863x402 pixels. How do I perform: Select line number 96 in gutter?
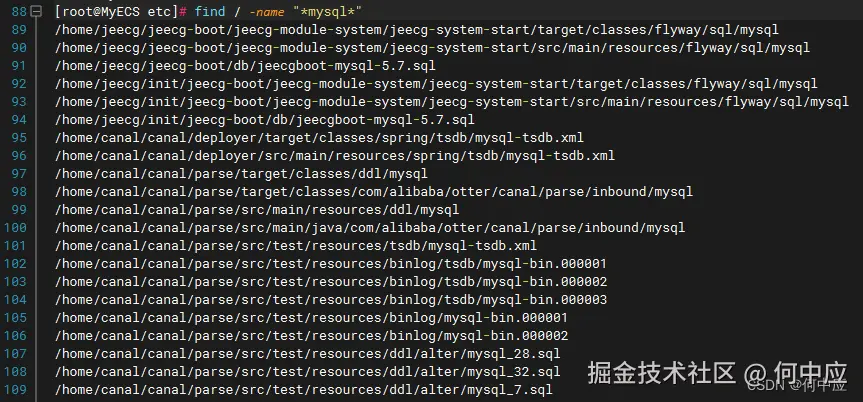(x=19, y=156)
